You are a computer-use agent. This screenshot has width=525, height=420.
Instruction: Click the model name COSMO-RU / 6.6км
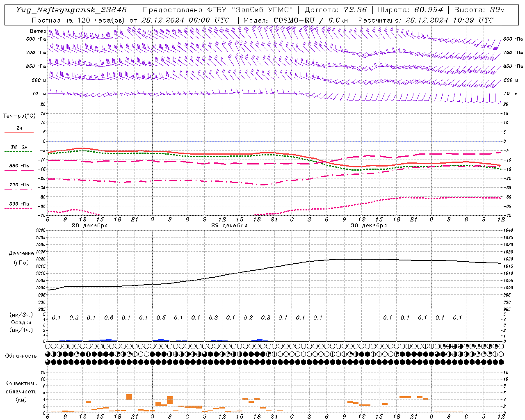click(x=310, y=20)
